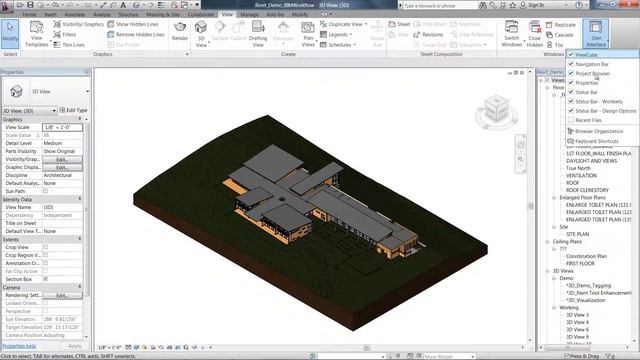Image resolution: width=640 pixels, height=360 pixels.
Task: Open Visibility/Graphics settings
Action: click(x=78, y=24)
